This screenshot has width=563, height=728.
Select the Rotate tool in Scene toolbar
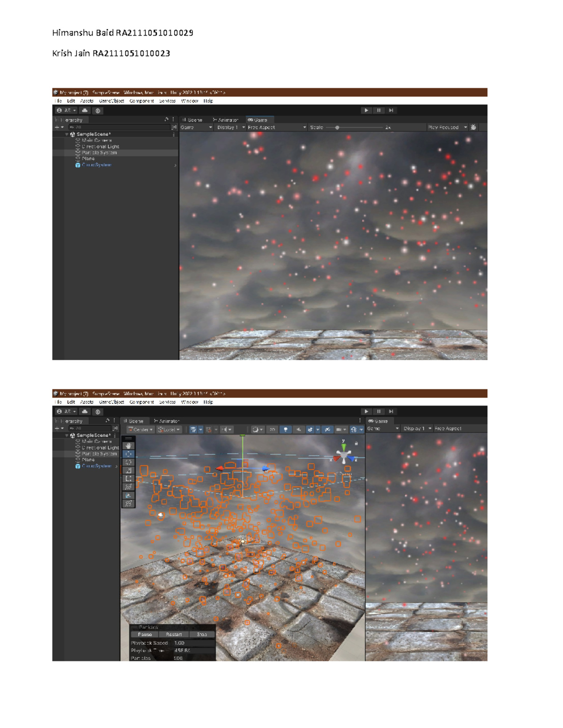(128, 462)
